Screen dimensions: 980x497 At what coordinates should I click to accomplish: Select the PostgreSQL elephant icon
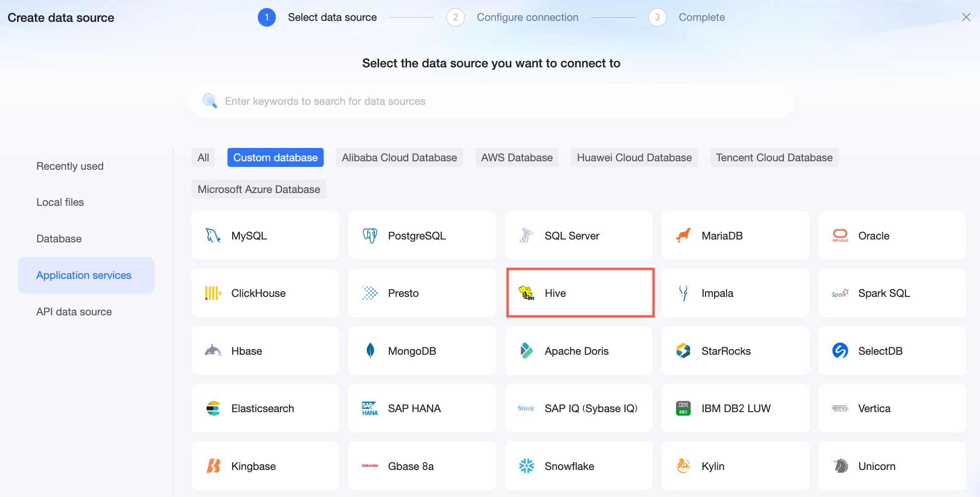pyautogui.click(x=370, y=236)
